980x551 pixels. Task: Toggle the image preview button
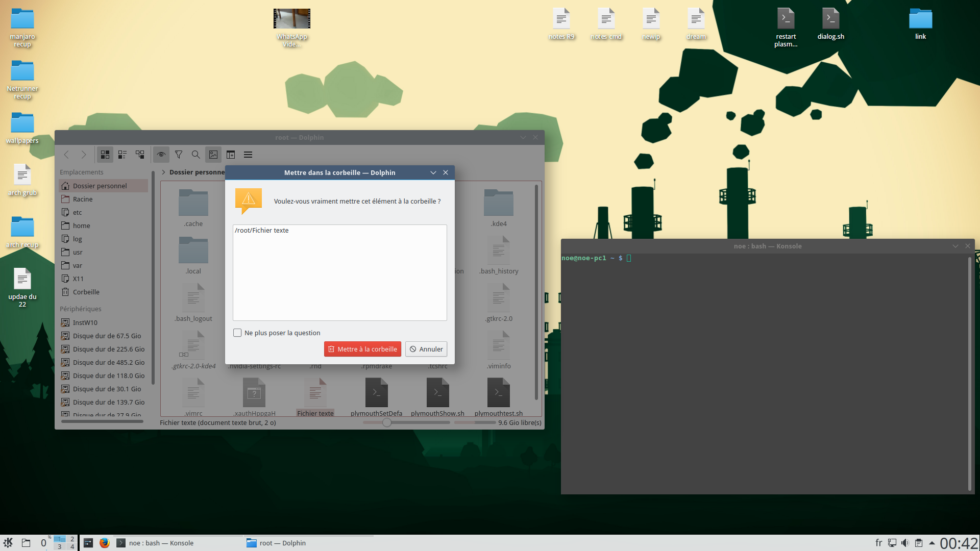pos(213,155)
